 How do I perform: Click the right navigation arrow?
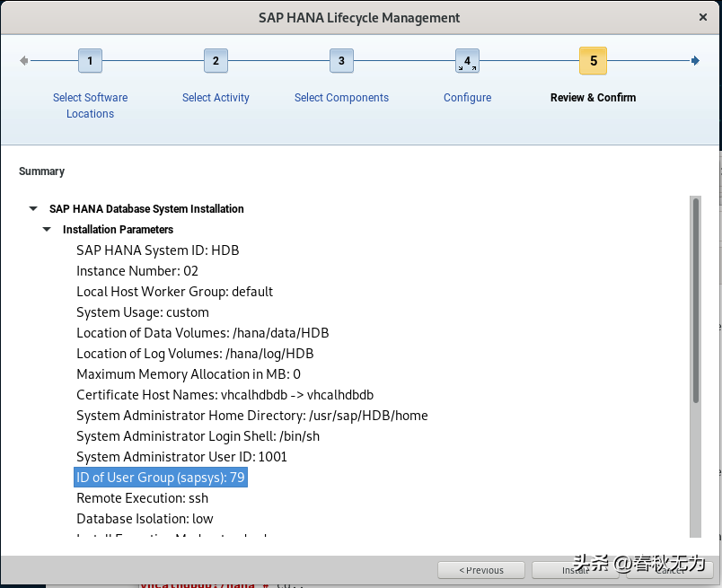695,61
